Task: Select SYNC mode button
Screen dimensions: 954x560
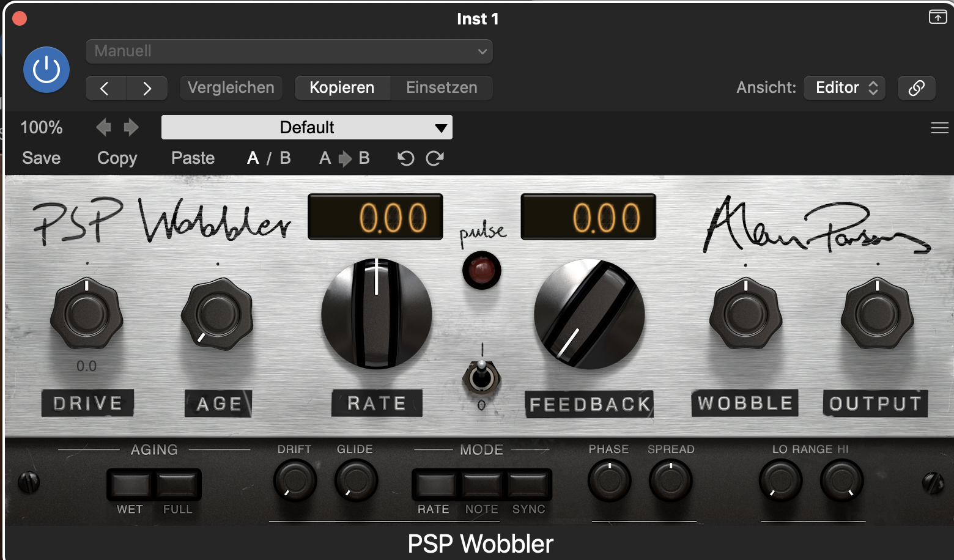Action: [528, 485]
